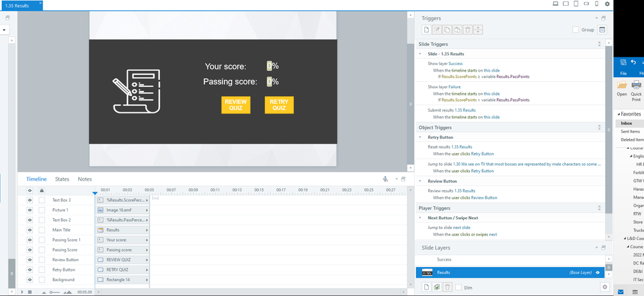
Task: Lock the Passing Score 1 object
Action: [x=42, y=240]
